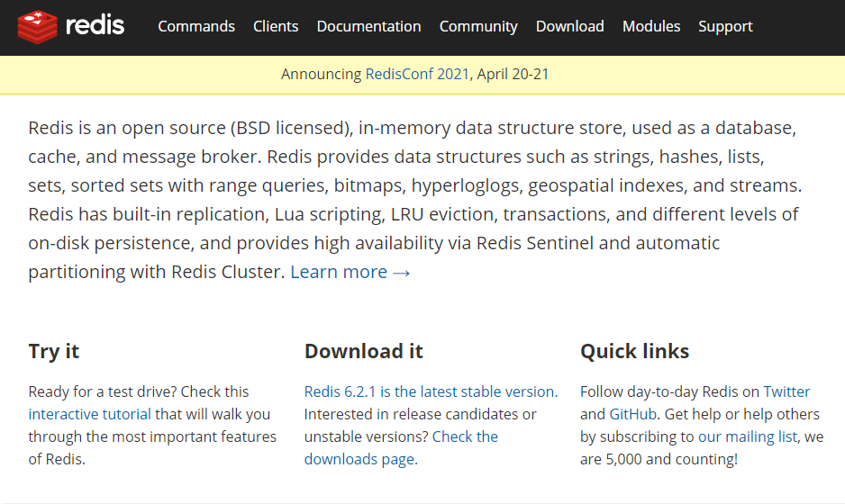Open the GitHub link in Quick links

(x=632, y=414)
